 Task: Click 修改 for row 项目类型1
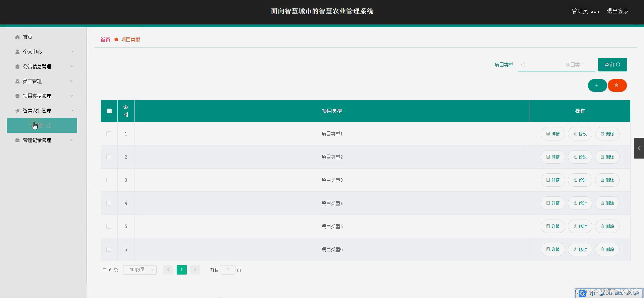click(580, 134)
